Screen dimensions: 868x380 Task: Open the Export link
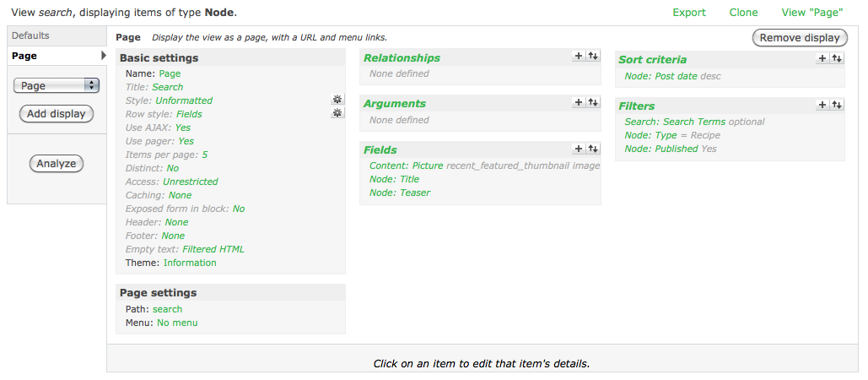[689, 12]
